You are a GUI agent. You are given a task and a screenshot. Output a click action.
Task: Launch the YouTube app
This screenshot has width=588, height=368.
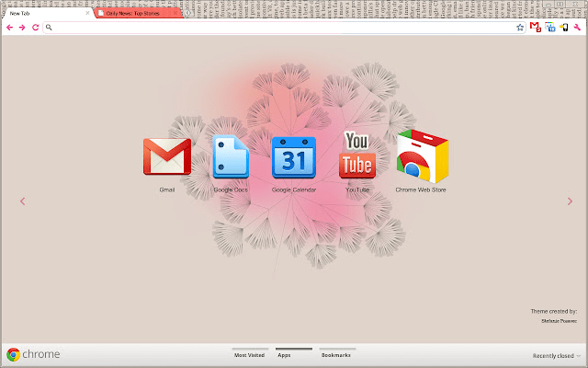[x=356, y=155]
